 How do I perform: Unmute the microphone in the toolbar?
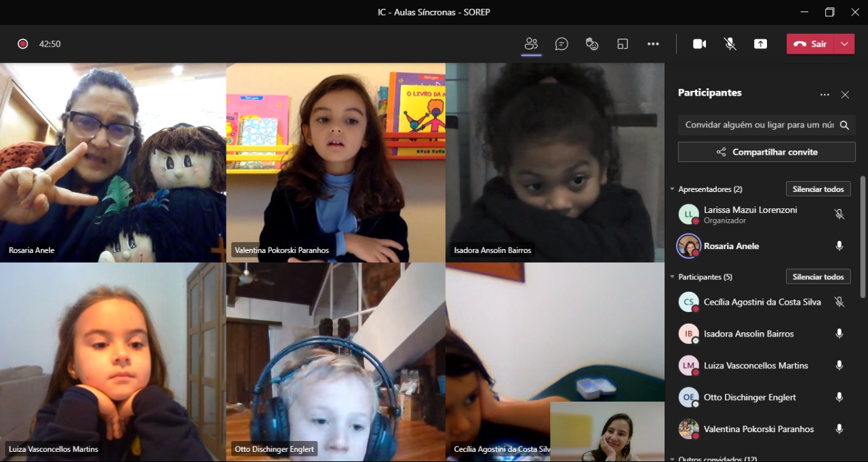coord(730,44)
